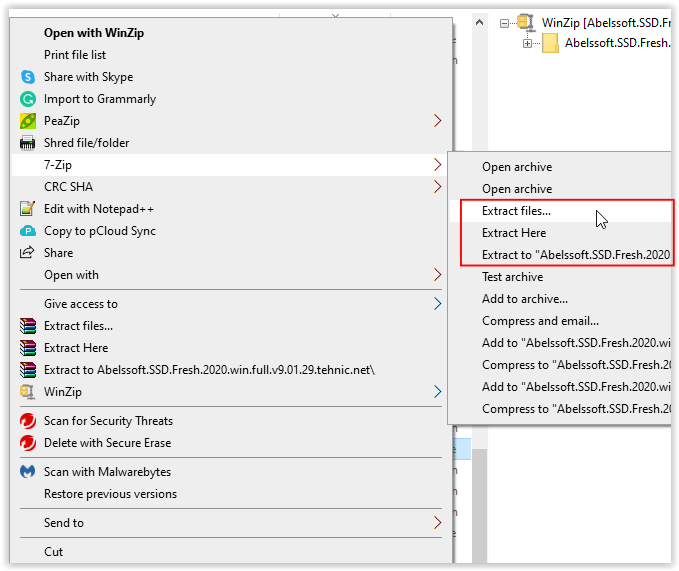Expand the Send to submenu arrow
The image size is (679, 571).
click(x=437, y=523)
